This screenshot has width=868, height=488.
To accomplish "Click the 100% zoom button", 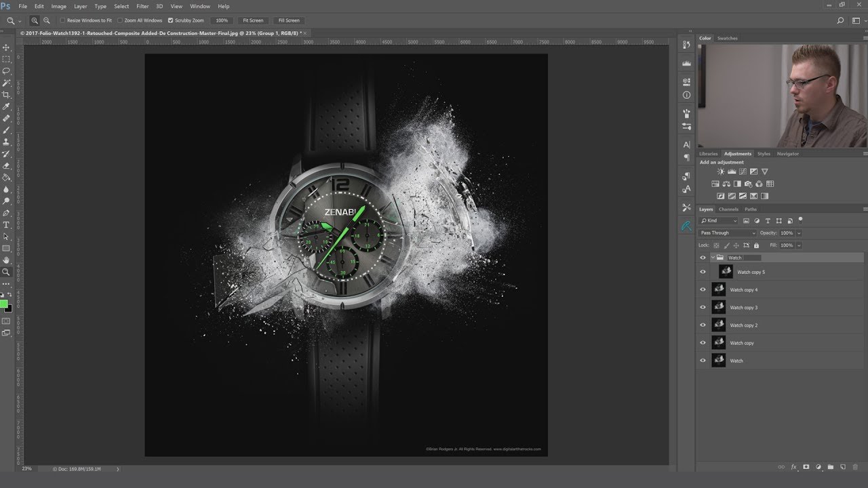I will [222, 20].
